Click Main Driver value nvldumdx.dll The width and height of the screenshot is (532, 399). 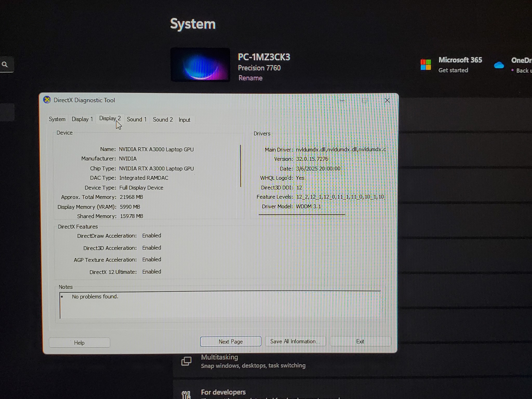341,149
